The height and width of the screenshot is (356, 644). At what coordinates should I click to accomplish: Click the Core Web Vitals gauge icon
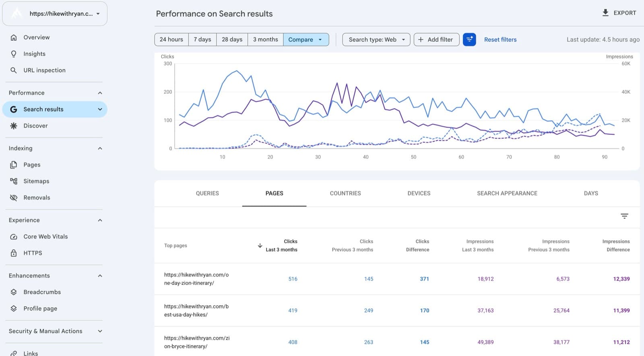click(x=14, y=237)
